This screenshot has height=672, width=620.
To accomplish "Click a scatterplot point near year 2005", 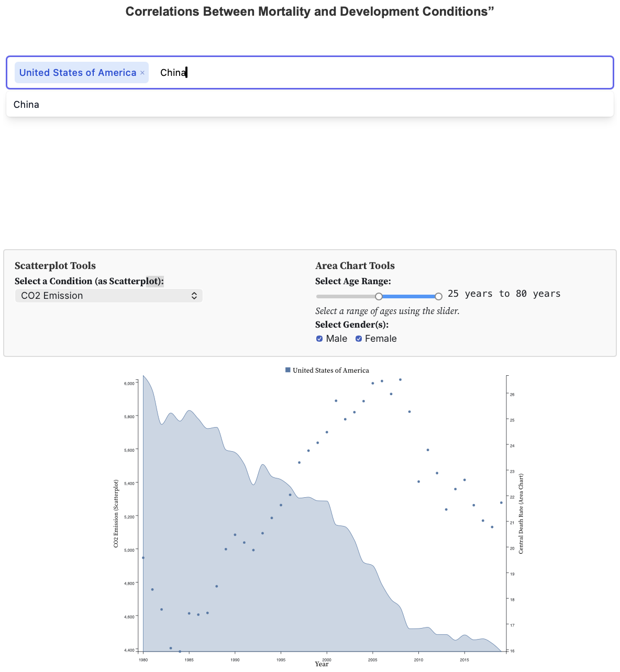I will [372, 383].
